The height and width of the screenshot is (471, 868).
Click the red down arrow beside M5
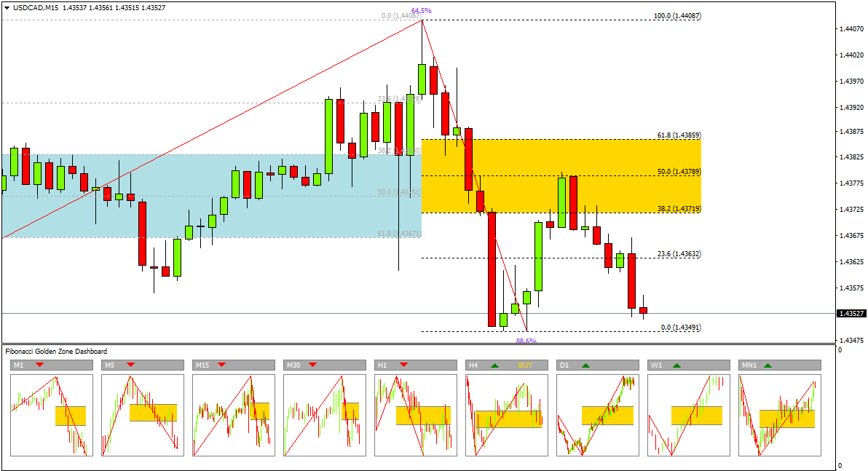(x=130, y=365)
